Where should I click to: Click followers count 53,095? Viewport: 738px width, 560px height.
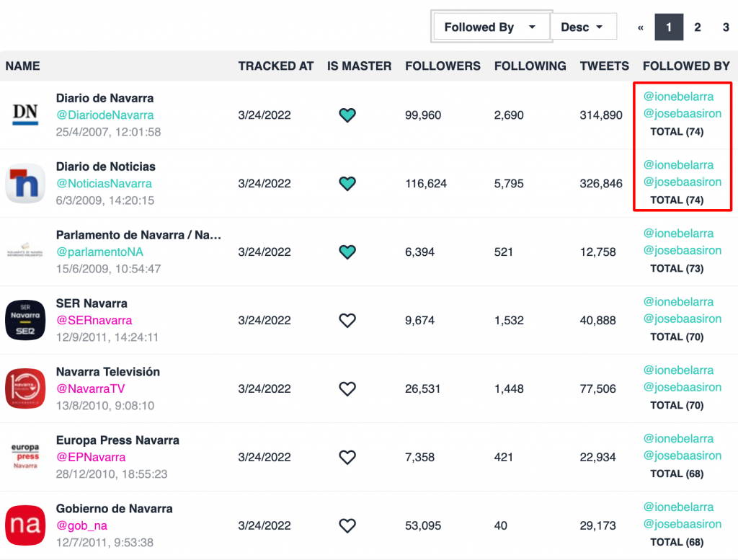coord(423,525)
